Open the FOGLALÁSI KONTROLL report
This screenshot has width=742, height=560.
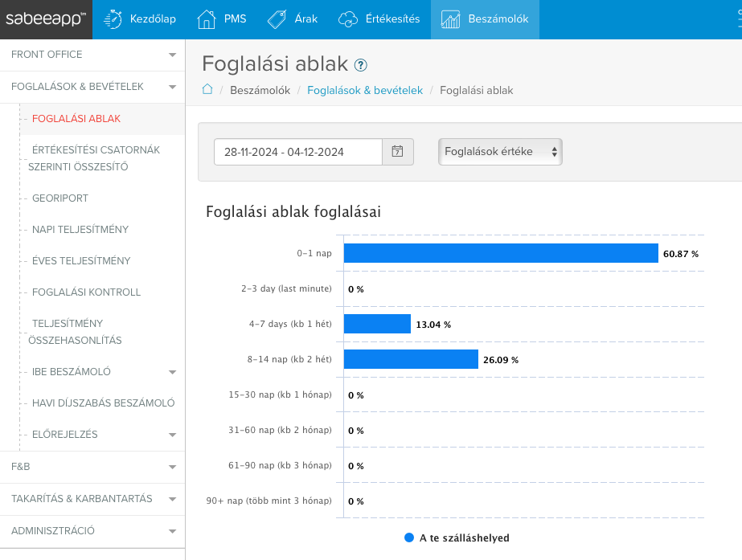(86, 292)
